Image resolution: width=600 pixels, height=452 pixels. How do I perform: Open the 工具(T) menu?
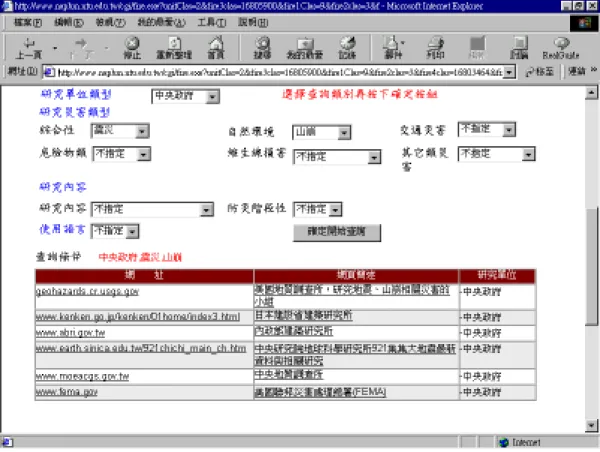pyautogui.click(x=212, y=23)
